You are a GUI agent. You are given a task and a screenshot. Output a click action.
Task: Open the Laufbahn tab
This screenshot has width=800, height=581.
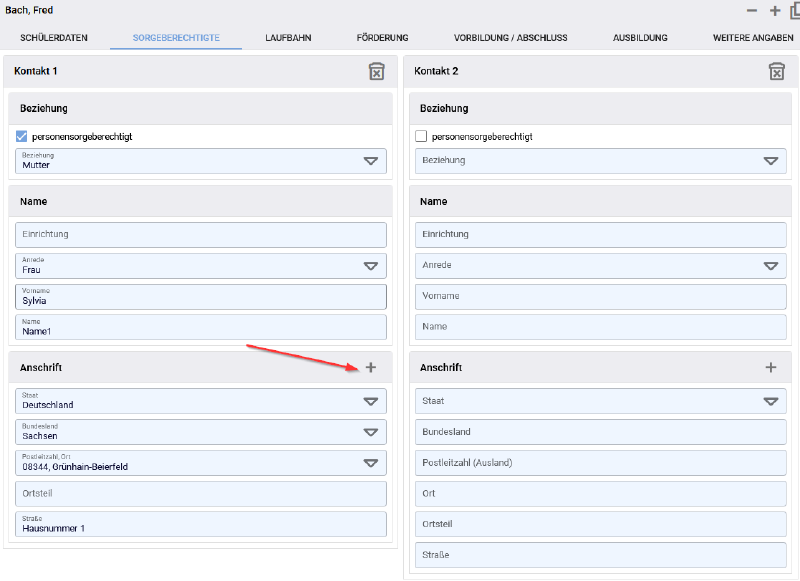(288, 38)
